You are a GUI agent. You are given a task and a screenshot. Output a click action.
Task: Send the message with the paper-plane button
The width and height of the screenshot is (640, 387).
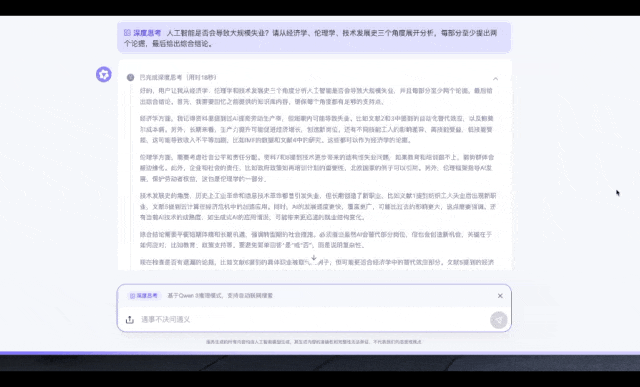[x=498, y=320]
